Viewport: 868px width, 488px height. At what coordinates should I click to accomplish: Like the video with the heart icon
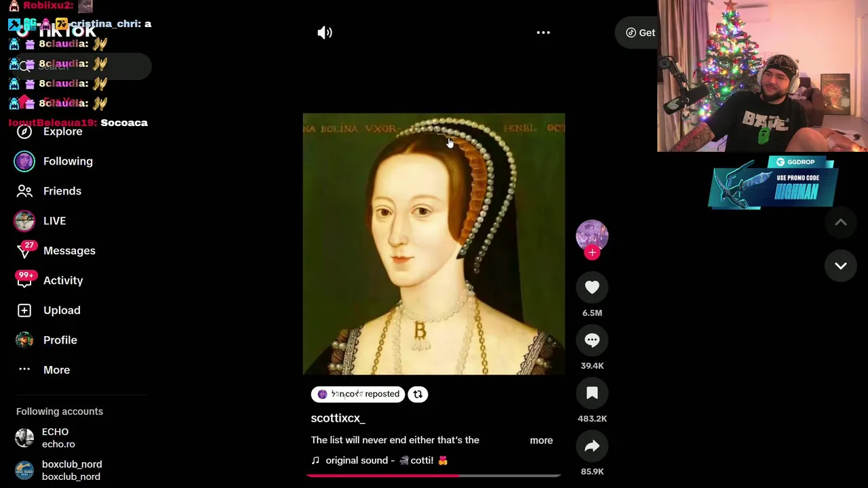coord(592,287)
